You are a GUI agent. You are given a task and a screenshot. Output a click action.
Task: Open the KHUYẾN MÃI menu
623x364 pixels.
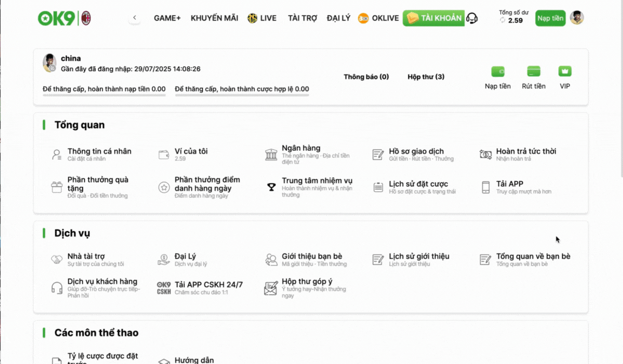tap(215, 18)
